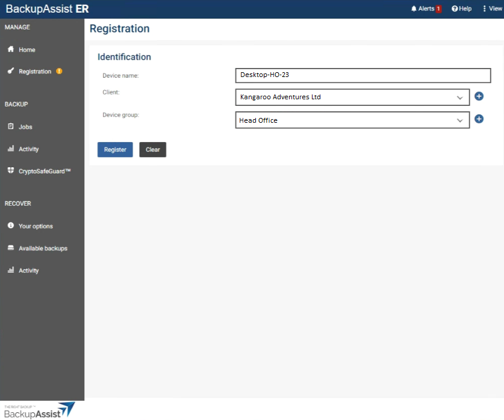504x420 pixels.
Task: Expand the Client dropdown arrow
Action: [x=460, y=97]
